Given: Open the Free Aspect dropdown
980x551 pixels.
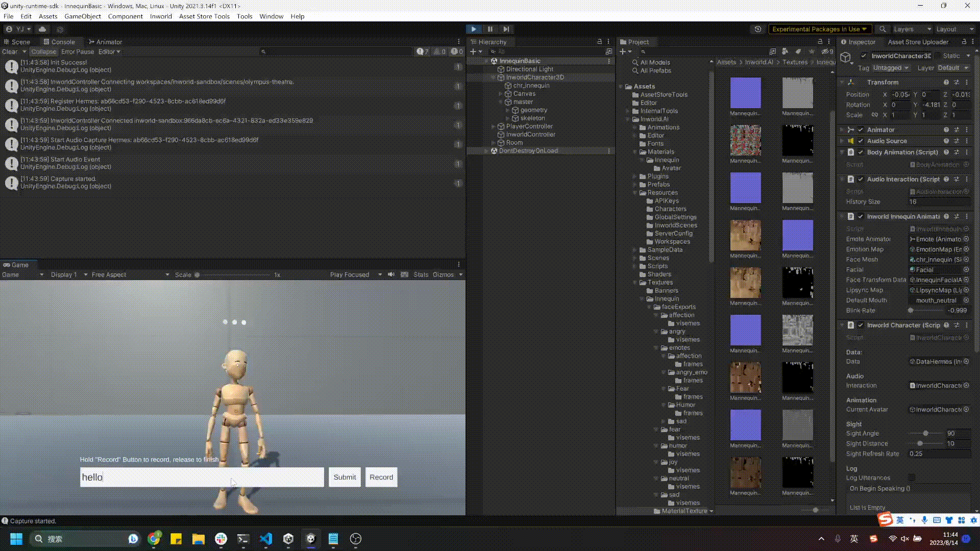Looking at the screenshot, I should [x=130, y=274].
